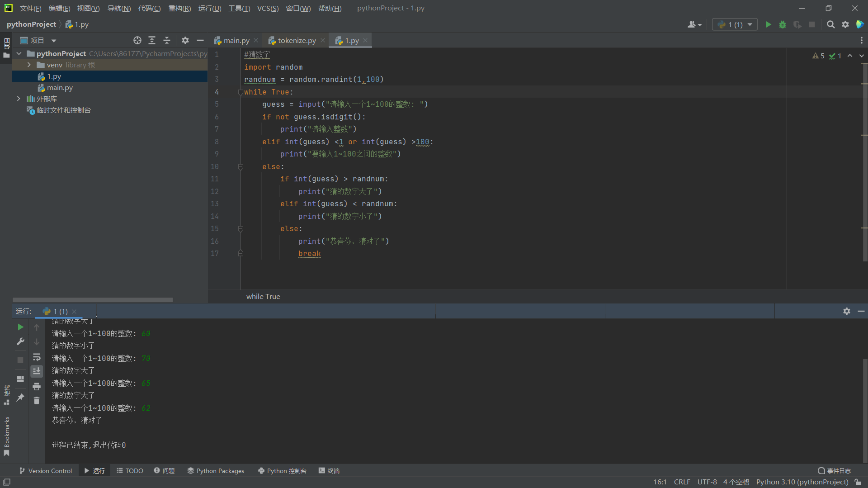Image resolution: width=868 pixels, height=488 pixels.
Task: Toggle soft-wrap in run console
Action: tap(37, 357)
